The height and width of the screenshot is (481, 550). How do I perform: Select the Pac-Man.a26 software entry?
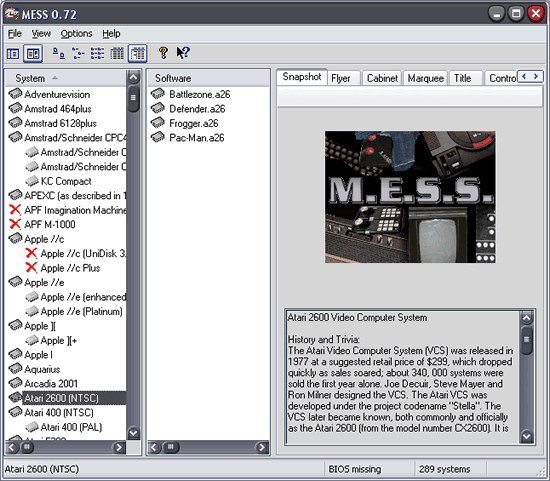tap(196, 138)
